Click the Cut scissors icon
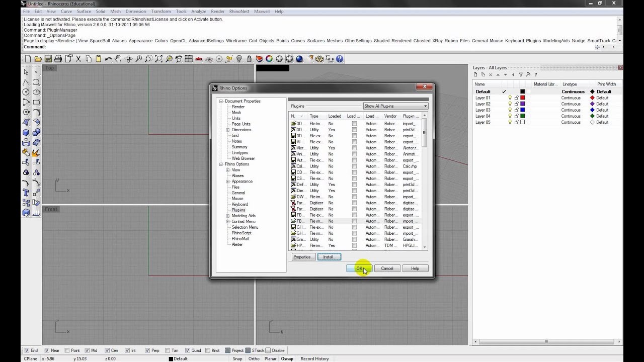The width and height of the screenshot is (644, 362). [78, 59]
